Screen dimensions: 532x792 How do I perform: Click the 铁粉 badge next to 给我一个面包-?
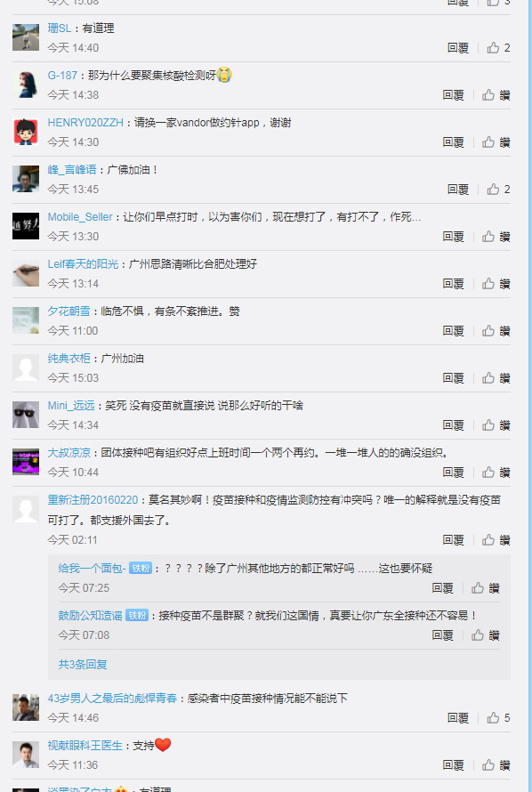pyautogui.click(x=140, y=569)
